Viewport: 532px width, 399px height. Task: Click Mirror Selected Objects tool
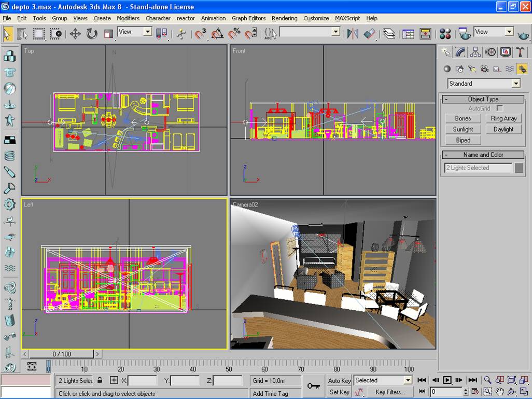(353, 34)
